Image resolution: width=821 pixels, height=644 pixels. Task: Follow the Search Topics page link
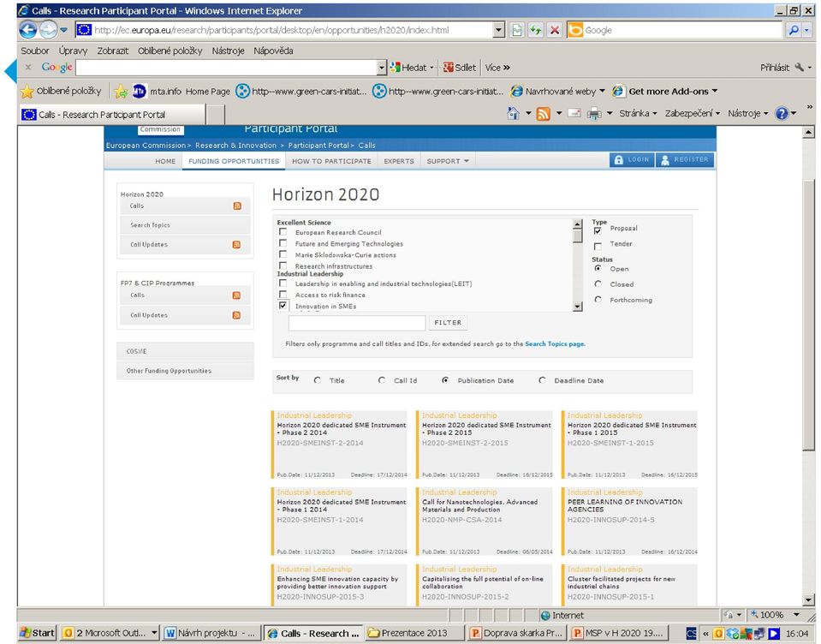tap(555, 344)
